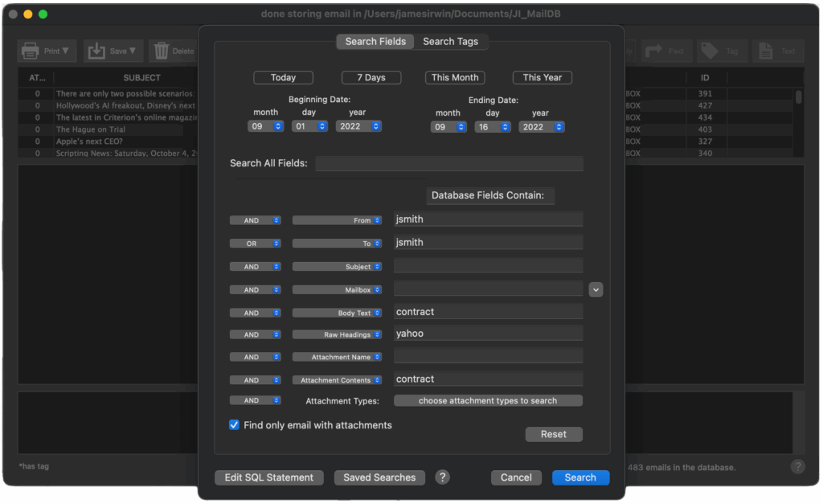Click the help circle beside Saved Searches

(x=442, y=477)
